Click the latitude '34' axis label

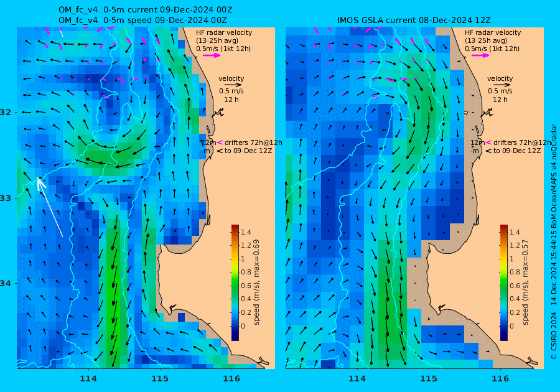coord(6,284)
